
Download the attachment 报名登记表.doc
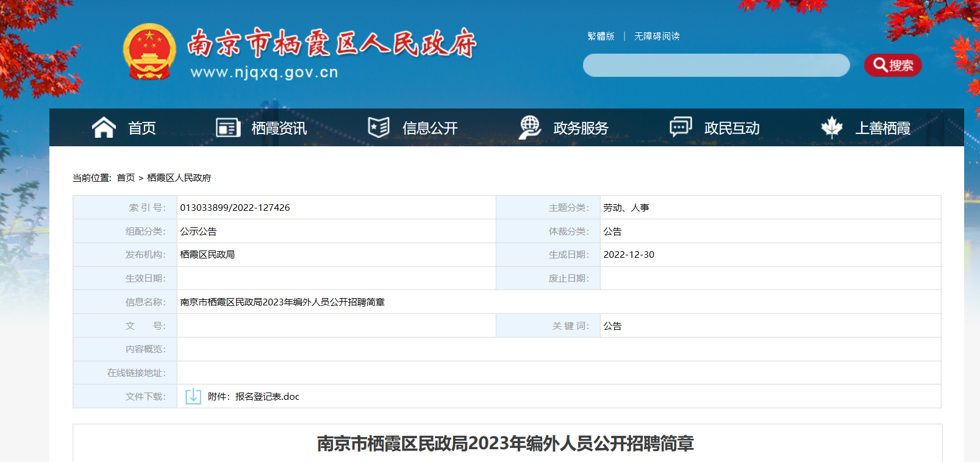pyautogui.click(x=267, y=397)
